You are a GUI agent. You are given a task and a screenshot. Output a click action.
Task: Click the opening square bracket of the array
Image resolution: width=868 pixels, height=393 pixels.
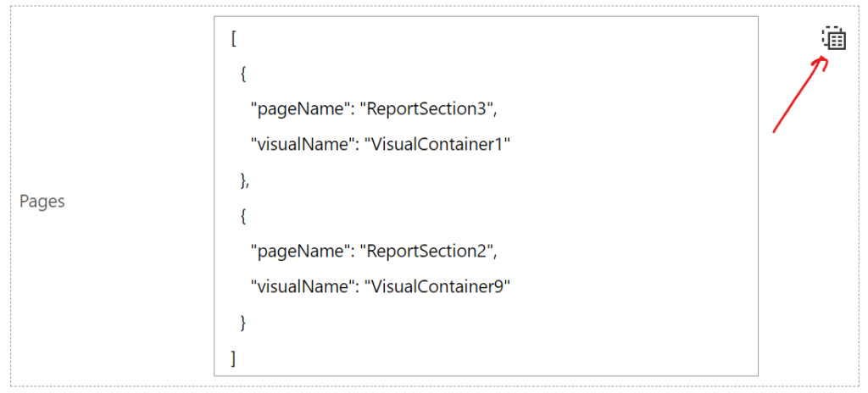(x=233, y=39)
